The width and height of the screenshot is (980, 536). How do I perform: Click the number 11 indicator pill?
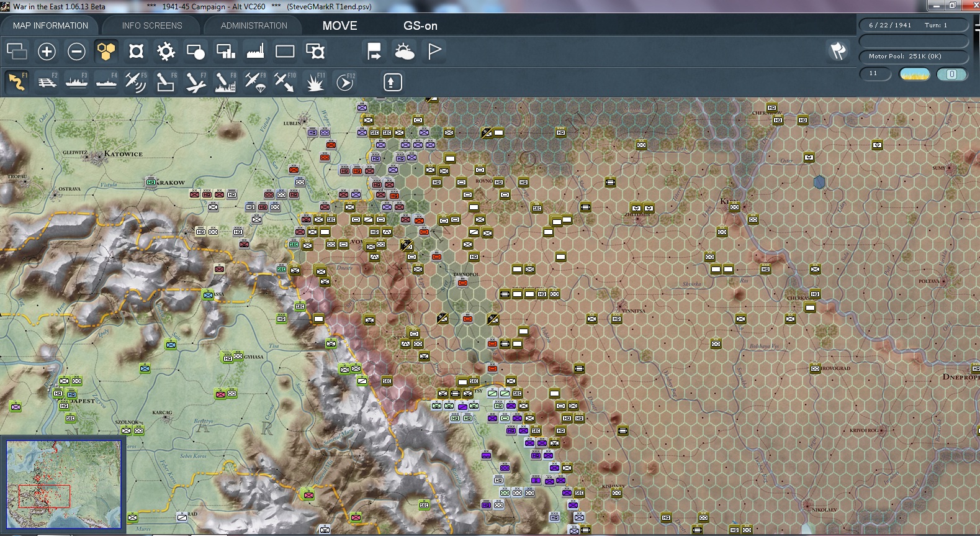click(x=875, y=74)
